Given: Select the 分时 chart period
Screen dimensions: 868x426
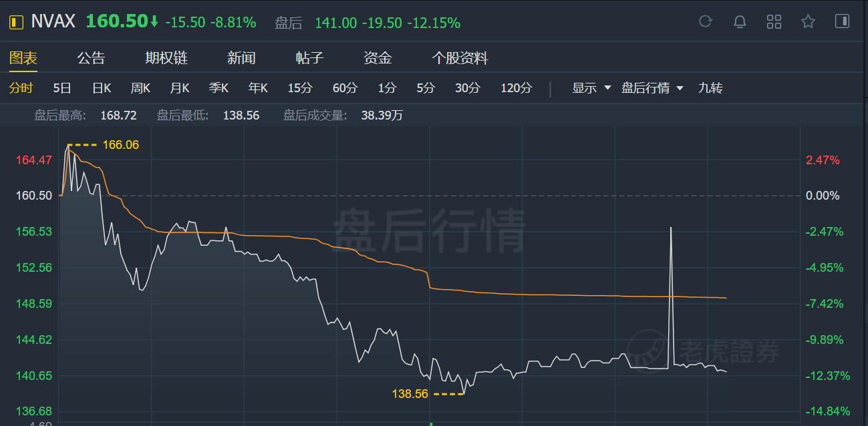Looking at the screenshot, I should [x=21, y=88].
